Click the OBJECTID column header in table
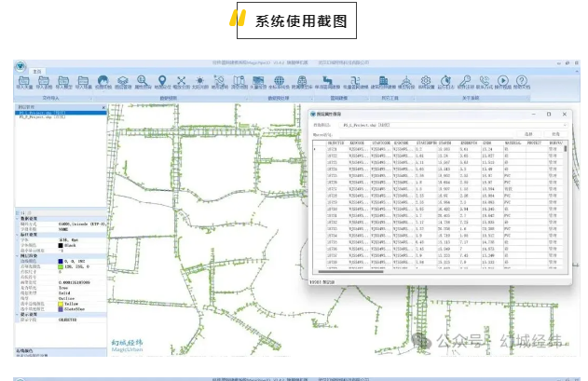588x381 pixels. [335, 143]
